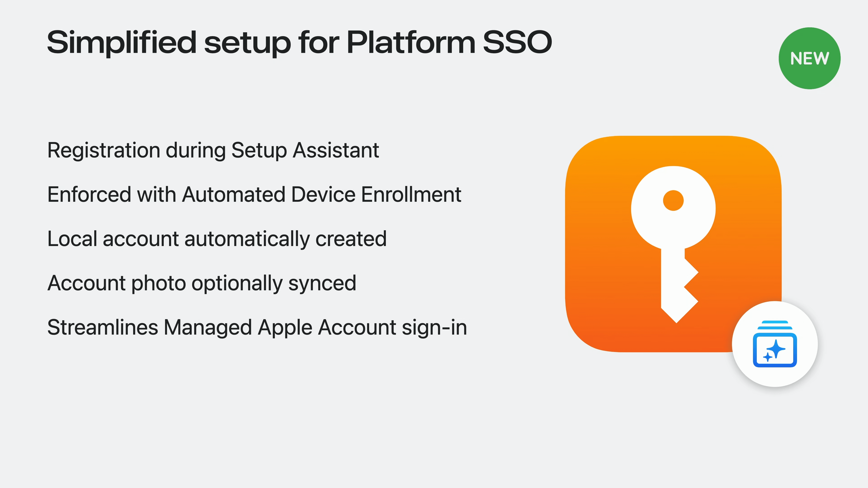Click Account photo optionally synced text
This screenshot has height=488, width=868.
tap(201, 283)
